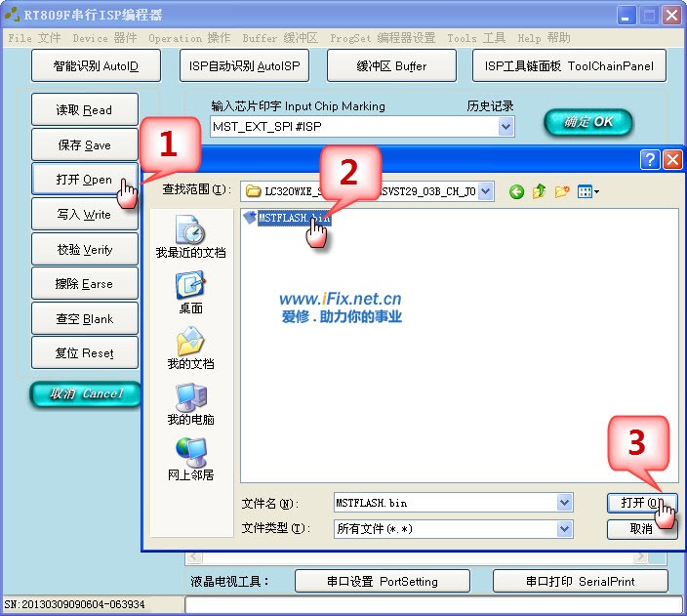Screen dimensions: 687x616
Task: Click the 串口设置 PortSetting button
Action: tap(383, 582)
